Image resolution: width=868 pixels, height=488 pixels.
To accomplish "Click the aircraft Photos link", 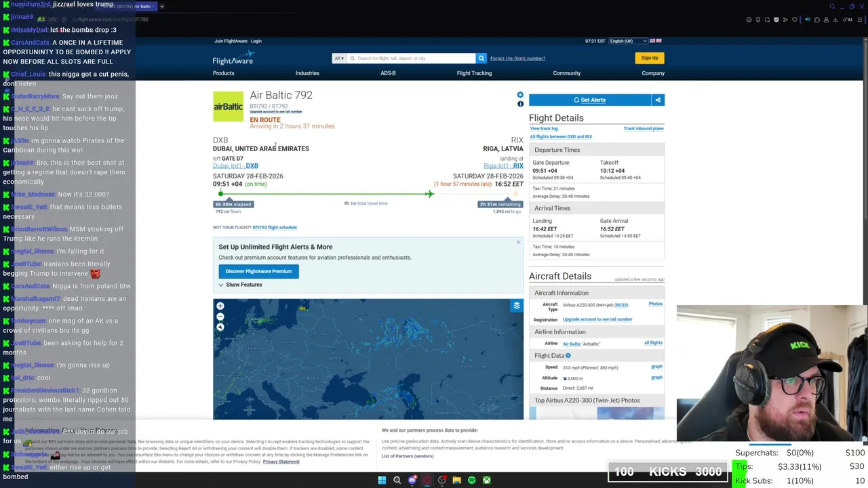I will click(655, 304).
